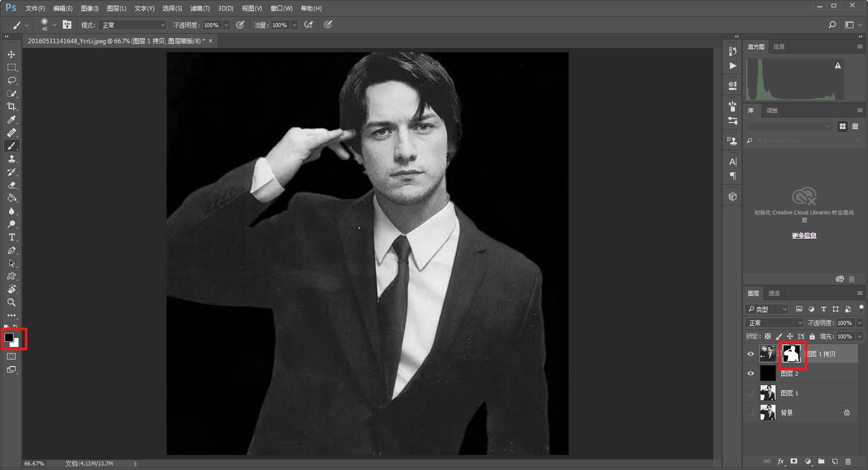Click the 更多信息 link

pyautogui.click(x=804, y=236)
